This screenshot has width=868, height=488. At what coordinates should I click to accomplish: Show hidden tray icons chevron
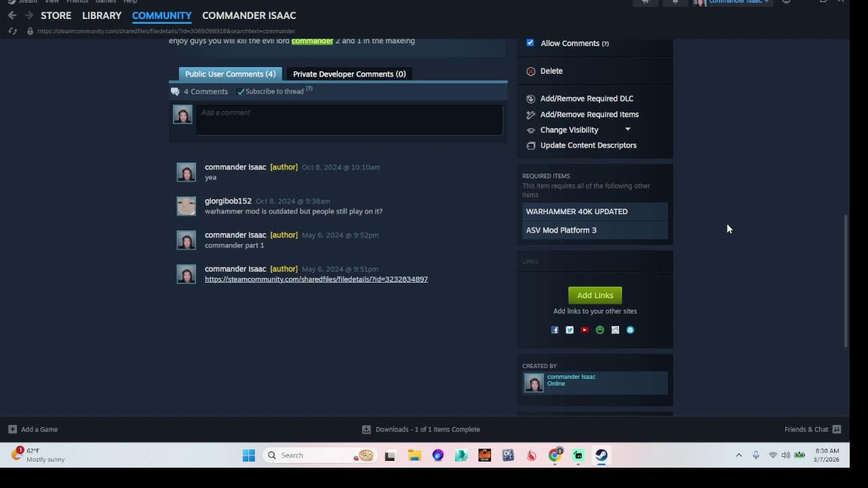[738, 455]
